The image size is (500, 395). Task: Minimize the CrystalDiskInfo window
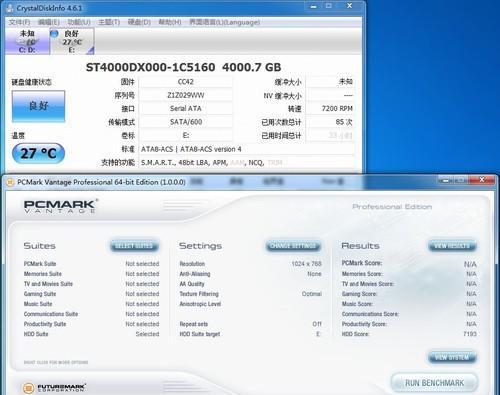click(x=313, y=6)
